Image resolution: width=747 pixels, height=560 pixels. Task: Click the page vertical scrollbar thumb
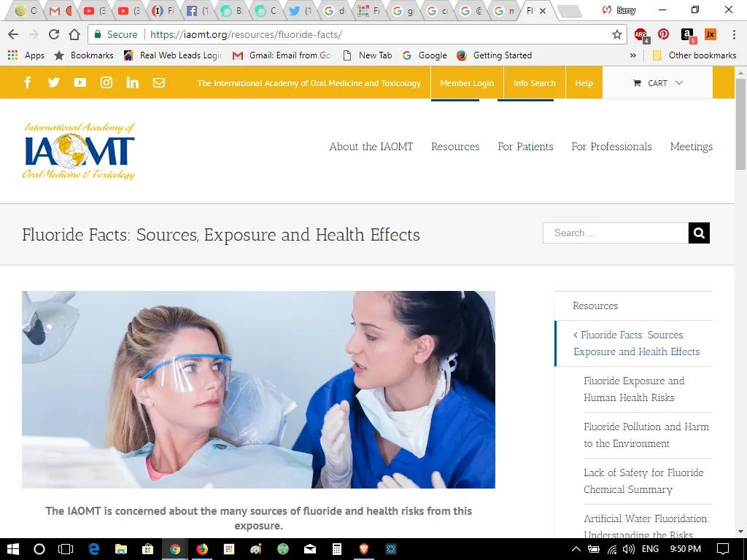740,124
